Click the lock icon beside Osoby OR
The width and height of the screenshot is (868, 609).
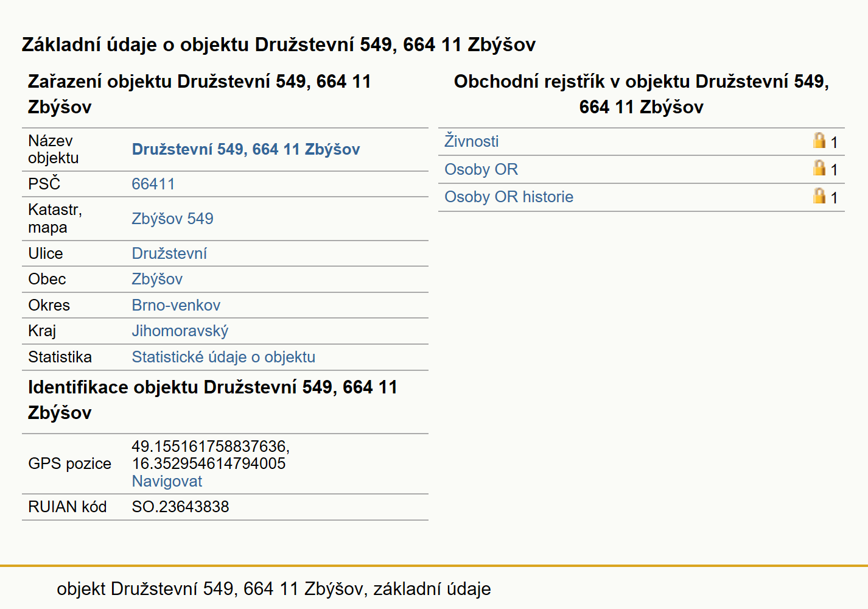click(x=819, y=168)
